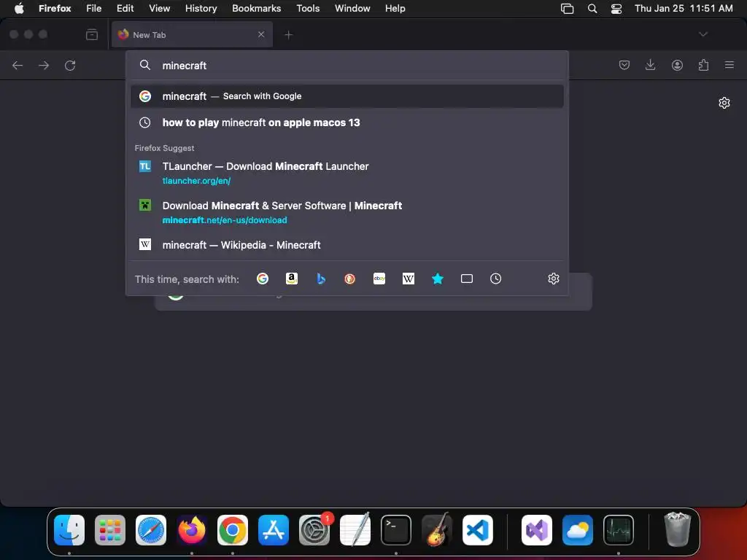747x560 pixels.
Task: Select minecraft Wikipedia suggestion row
Action: click(347, 245)
